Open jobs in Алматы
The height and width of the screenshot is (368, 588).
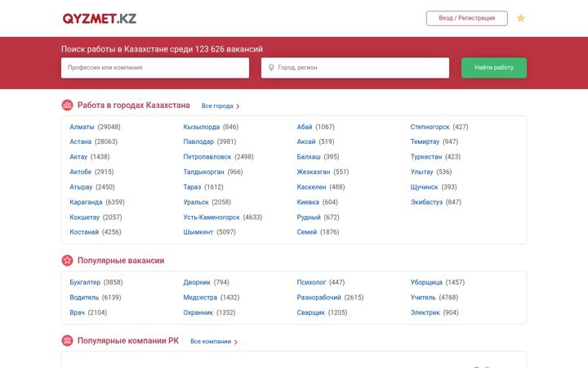(x=82, y=127)
